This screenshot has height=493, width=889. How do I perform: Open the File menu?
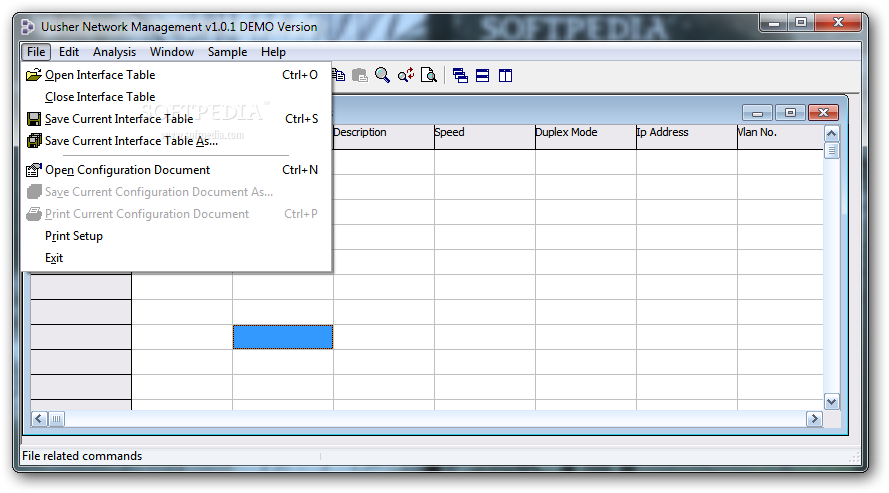pos(36,52)
